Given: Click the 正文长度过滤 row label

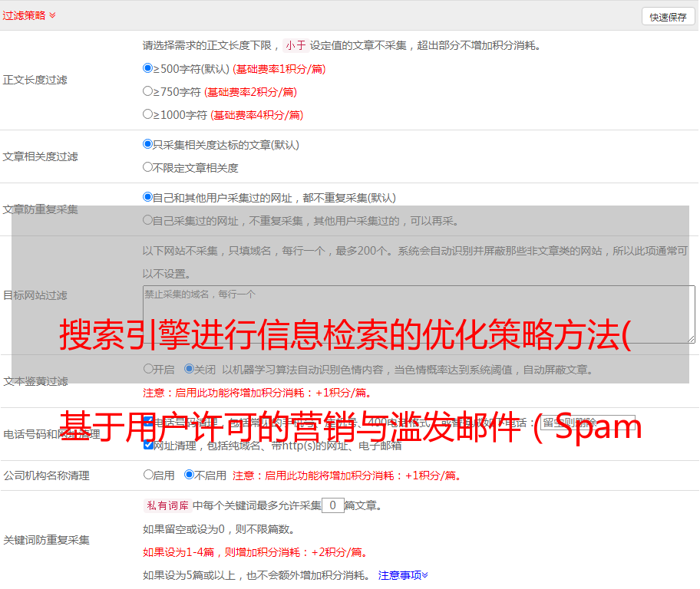Looking at the screenshot, I should coord(35,80).
